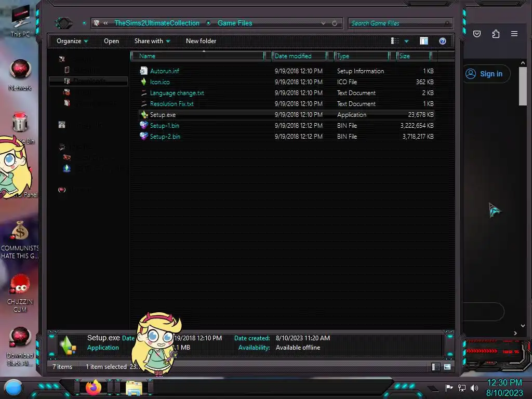Click the Firefox scrollbar up arrow
Image resolution: width=532 pixels, height=399 pixels.
[x=523, y=63]
